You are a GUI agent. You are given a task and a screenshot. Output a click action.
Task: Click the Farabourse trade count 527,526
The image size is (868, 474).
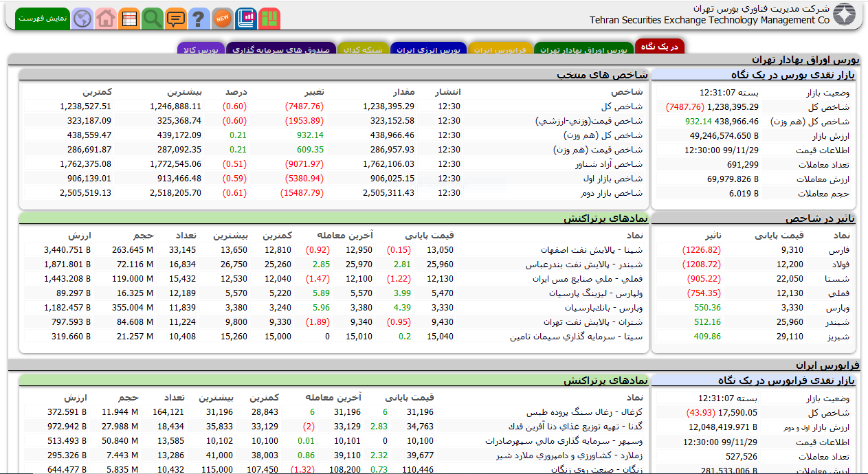pos(741,456)
